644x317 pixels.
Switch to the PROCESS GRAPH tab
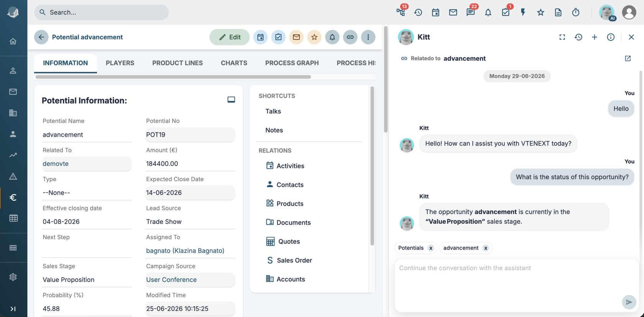[292, 63]
